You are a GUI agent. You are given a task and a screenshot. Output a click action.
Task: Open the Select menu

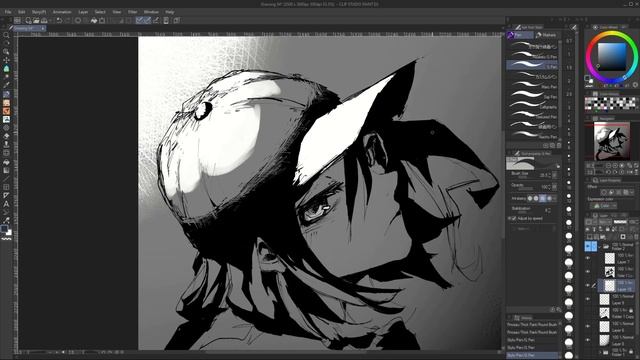pos(100,12)
